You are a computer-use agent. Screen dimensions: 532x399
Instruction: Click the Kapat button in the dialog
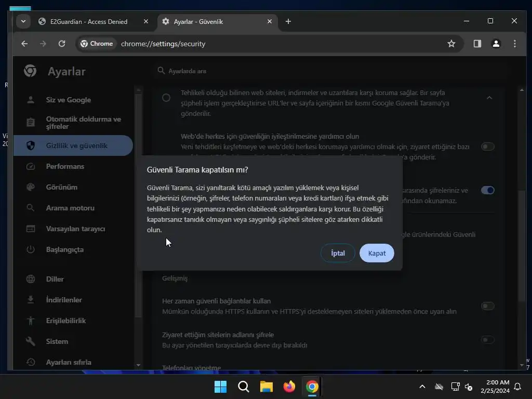(377, 253)
